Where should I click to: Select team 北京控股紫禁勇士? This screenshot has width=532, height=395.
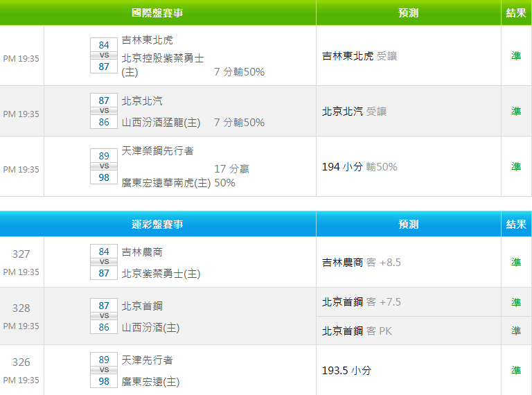tap(163, 58)
